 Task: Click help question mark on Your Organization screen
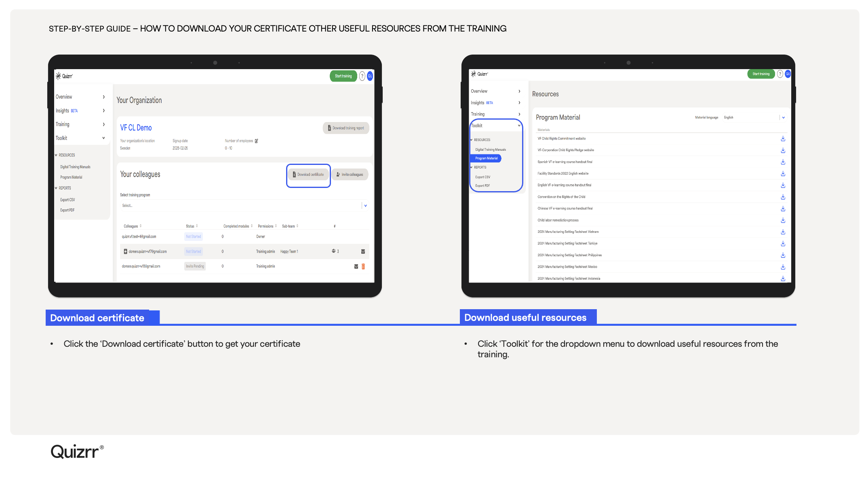(362, 76)
